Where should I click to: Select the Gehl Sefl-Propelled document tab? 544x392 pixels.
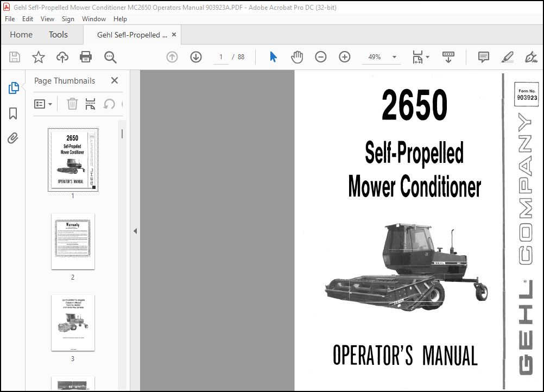pos(132,35)
